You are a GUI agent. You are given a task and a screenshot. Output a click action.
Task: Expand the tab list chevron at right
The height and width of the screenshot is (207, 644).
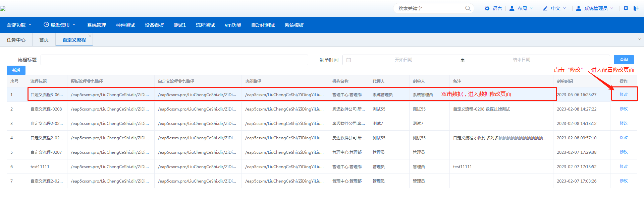(639, 40)
